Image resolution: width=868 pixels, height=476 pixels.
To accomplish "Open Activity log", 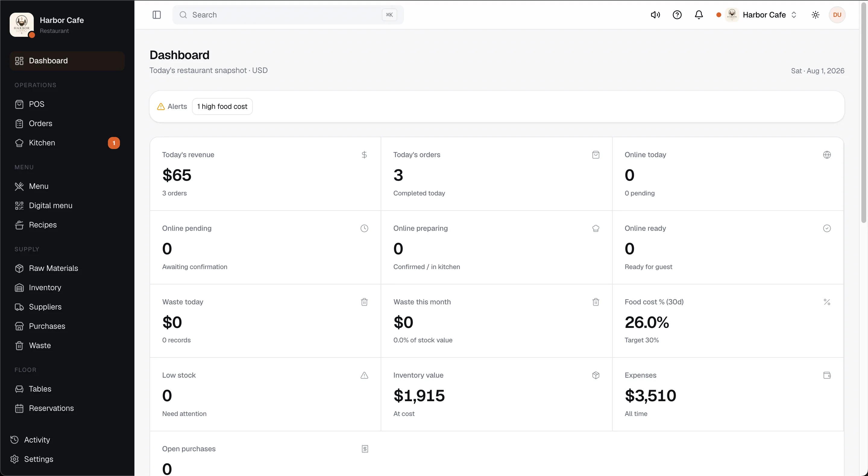I will coord(68,440).
